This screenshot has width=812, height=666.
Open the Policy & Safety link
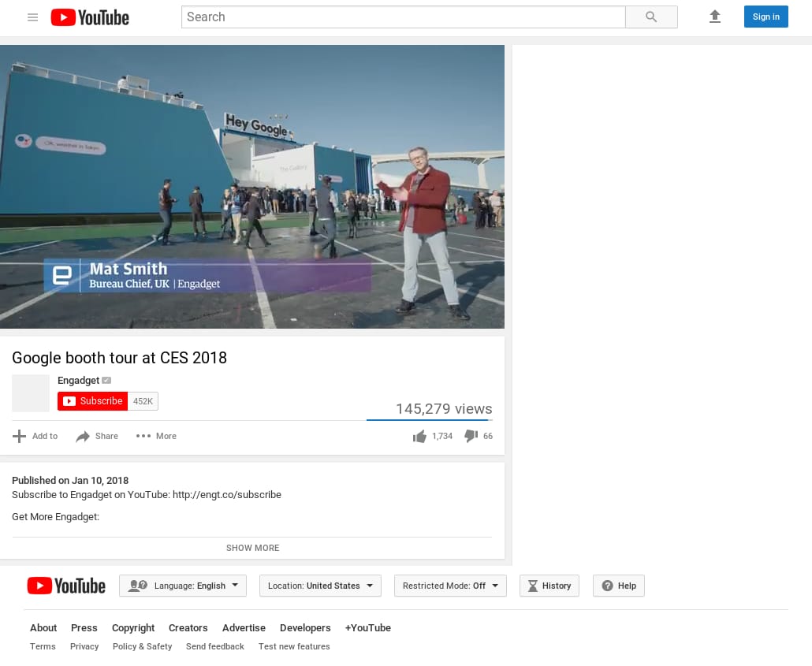point(143,646)
